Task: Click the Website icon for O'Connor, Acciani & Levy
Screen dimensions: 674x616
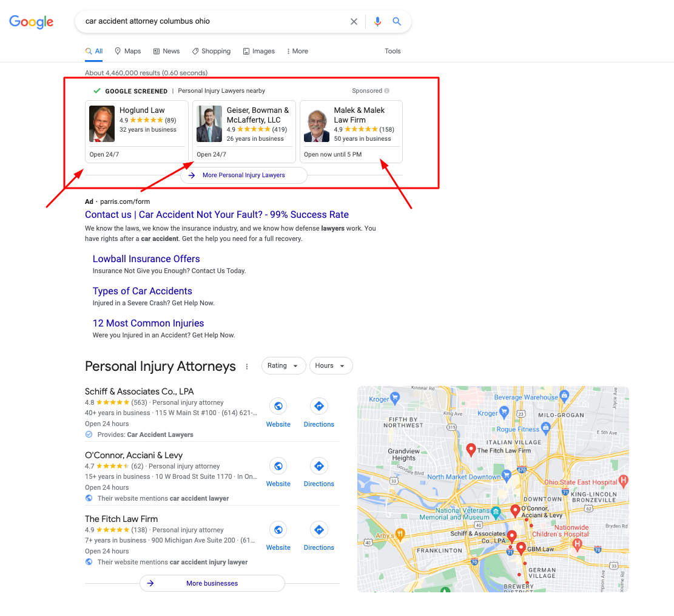Action: point(278,465)
